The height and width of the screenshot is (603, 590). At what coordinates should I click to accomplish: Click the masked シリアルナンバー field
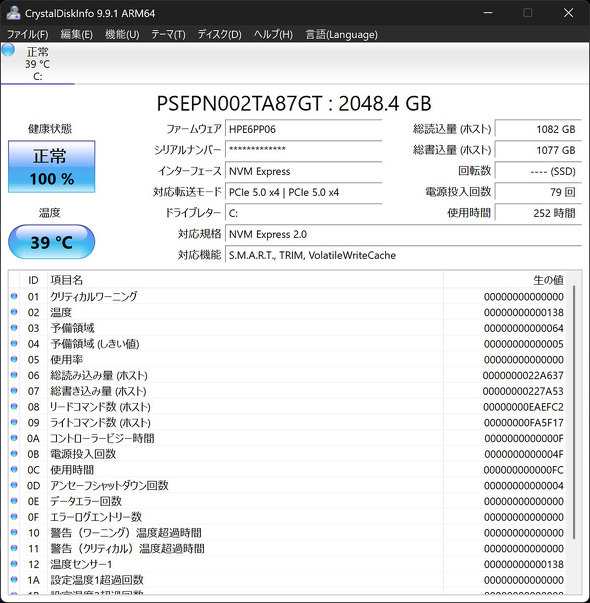click(x=303, y=150)
